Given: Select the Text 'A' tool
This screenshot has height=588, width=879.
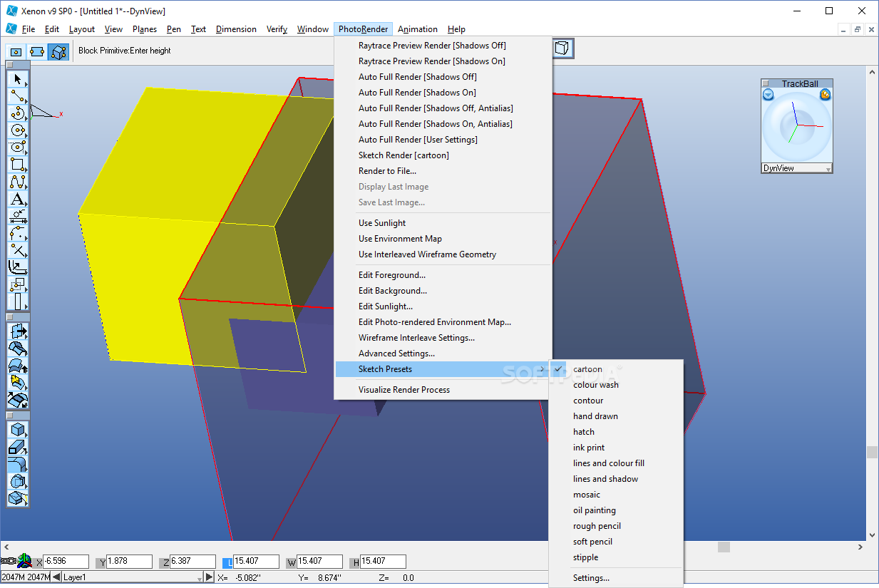Looking at the screenshot, I should (18, 198).
